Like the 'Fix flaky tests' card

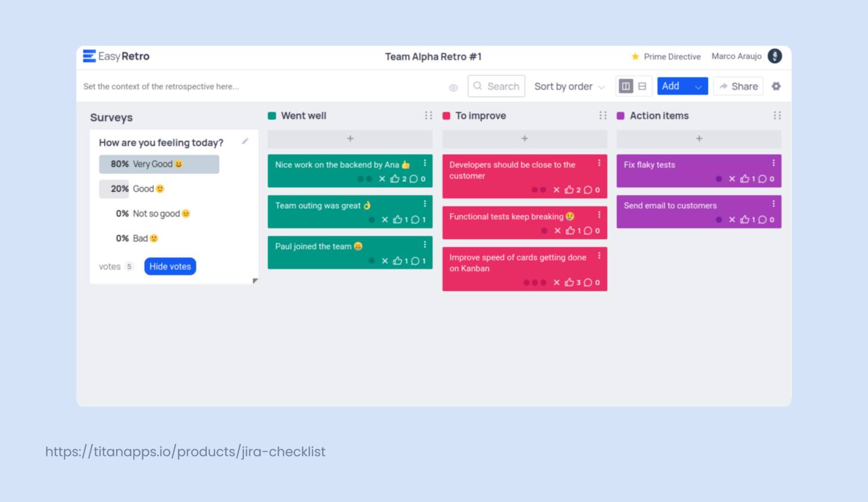pos(745,179)
